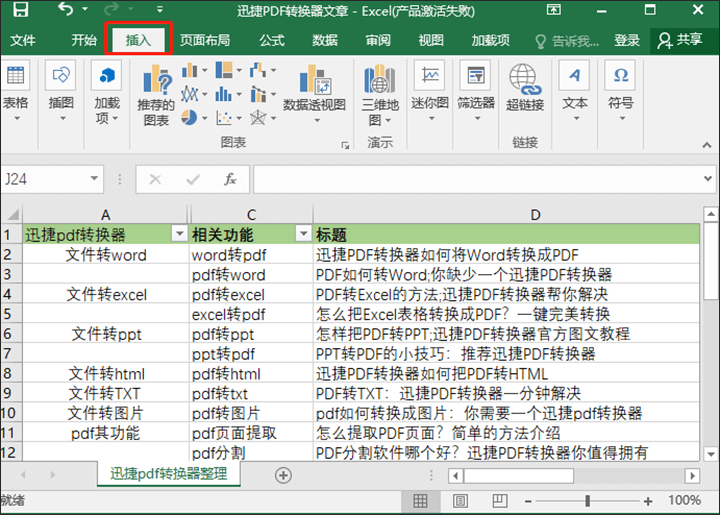Save the workbook with floppy icon

coord(21,9)
